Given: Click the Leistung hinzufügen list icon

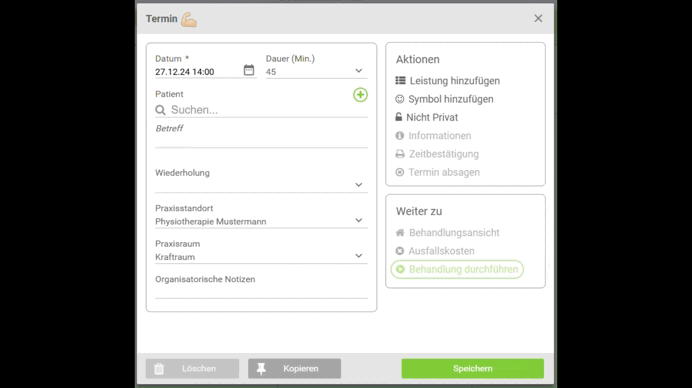Looking at the screenshot, I should tap(400, 80).
